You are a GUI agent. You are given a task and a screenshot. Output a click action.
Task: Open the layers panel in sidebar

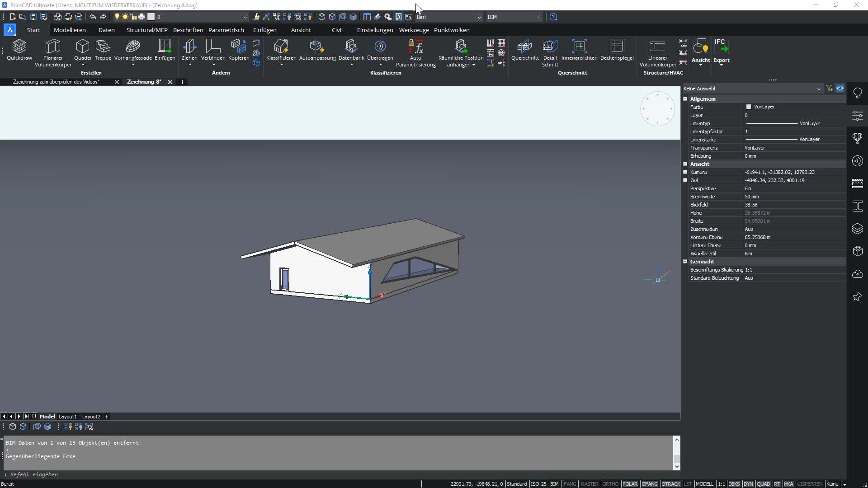point(857,229)
